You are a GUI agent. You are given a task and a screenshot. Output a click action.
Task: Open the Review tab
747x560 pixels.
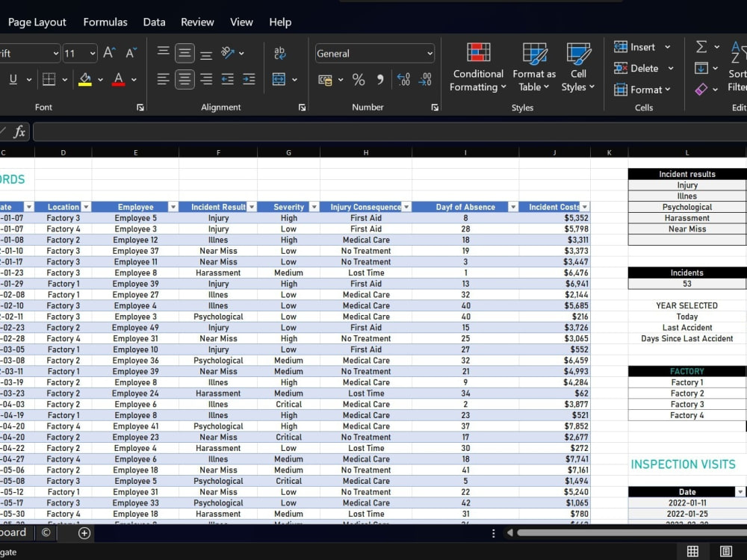point(197,22)
